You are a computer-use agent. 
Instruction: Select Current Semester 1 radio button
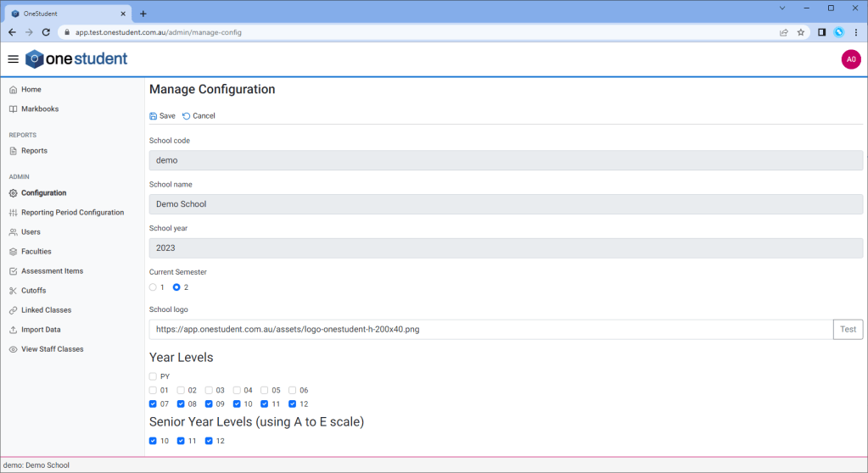click(x=154, y=287)
